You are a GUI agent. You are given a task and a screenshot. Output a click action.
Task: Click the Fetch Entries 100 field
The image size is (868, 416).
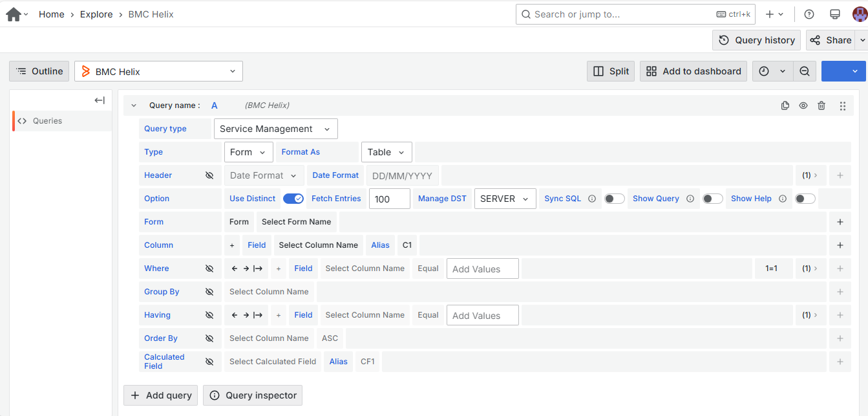(390, 199)
